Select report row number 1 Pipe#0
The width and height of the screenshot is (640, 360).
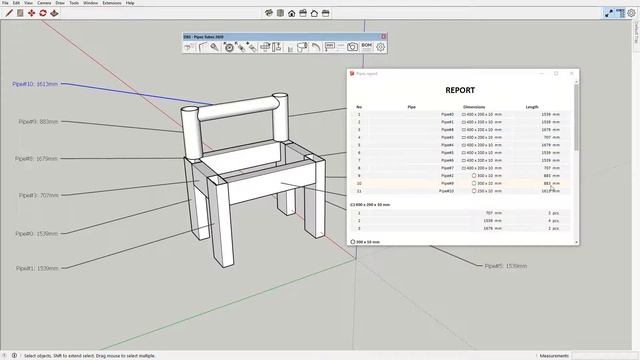pos(460,114)
